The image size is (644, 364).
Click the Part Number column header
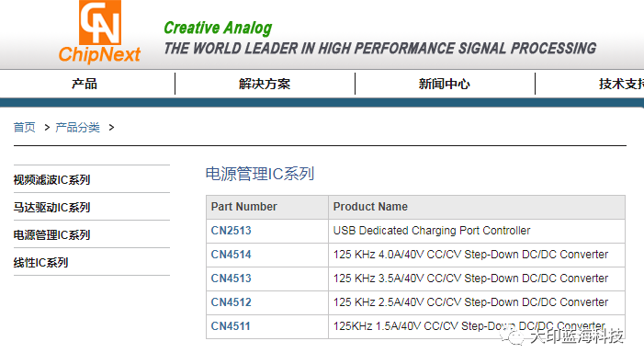(x=244, y=207)
